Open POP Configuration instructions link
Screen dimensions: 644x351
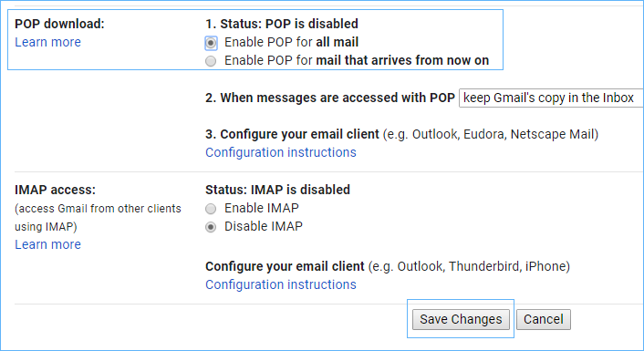[x=281, y=152]
